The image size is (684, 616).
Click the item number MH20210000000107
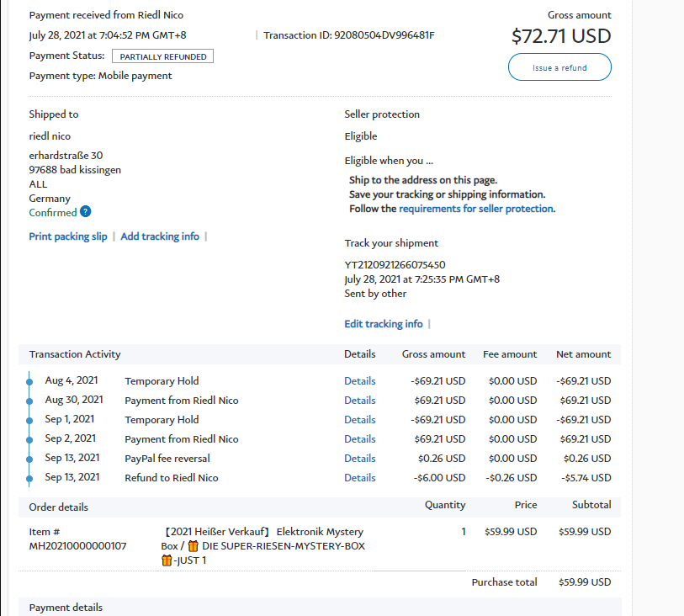[77, 546]
